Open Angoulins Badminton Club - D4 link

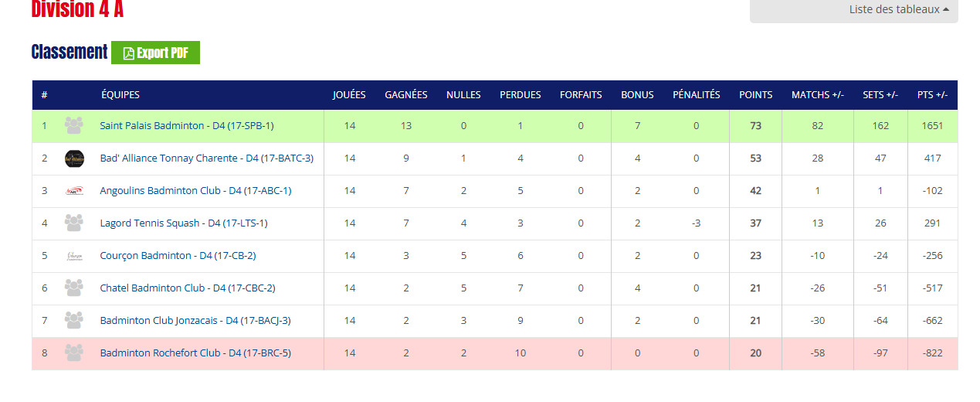coord(196,190)
